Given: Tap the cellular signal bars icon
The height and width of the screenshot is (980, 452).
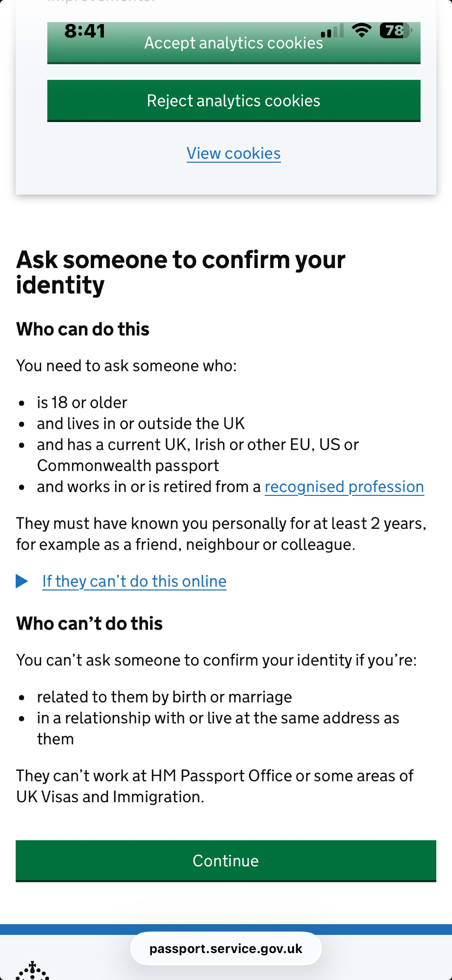Looking at the screenshot, I should coord(332,32).
